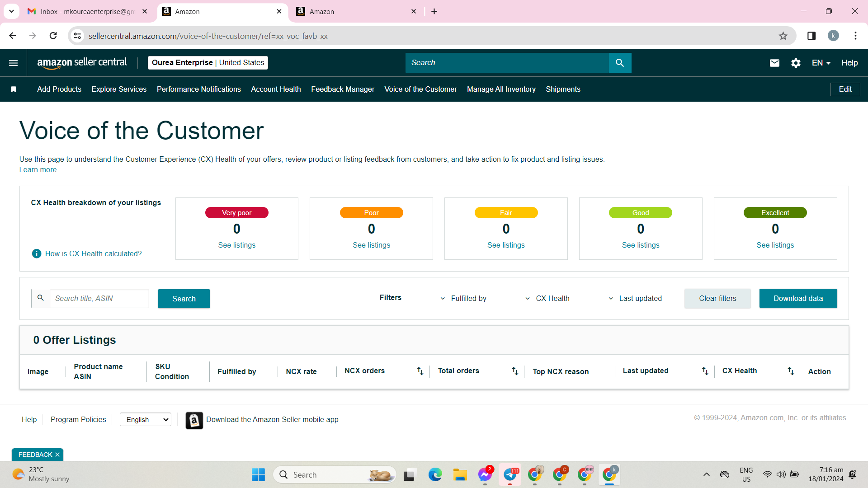The width and height of the screenshot is (868, 488).
Task: Open the English footer language selector
Action: click(146, 420)
